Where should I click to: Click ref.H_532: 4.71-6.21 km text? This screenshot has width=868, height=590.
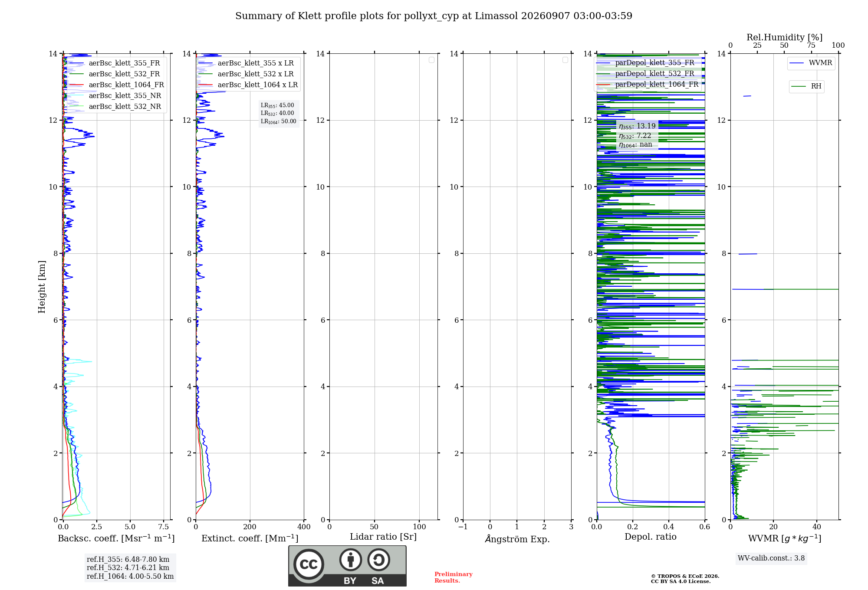coord(128,568)
